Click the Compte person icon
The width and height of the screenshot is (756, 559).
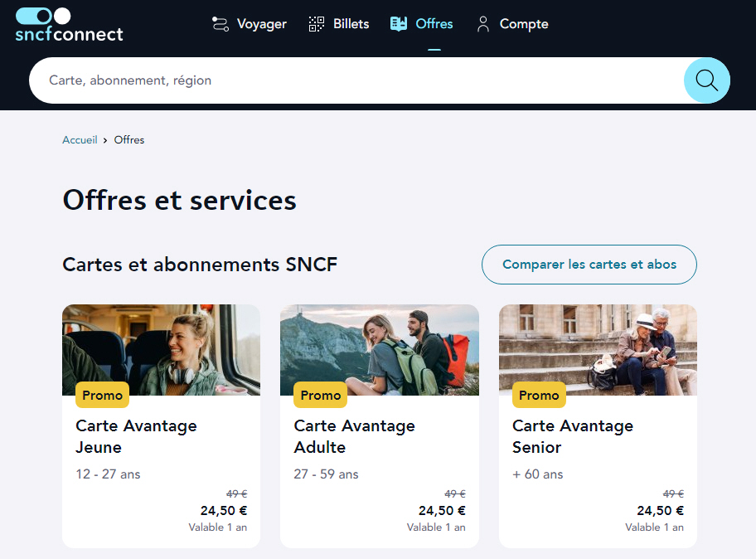[x=482, y=24]
